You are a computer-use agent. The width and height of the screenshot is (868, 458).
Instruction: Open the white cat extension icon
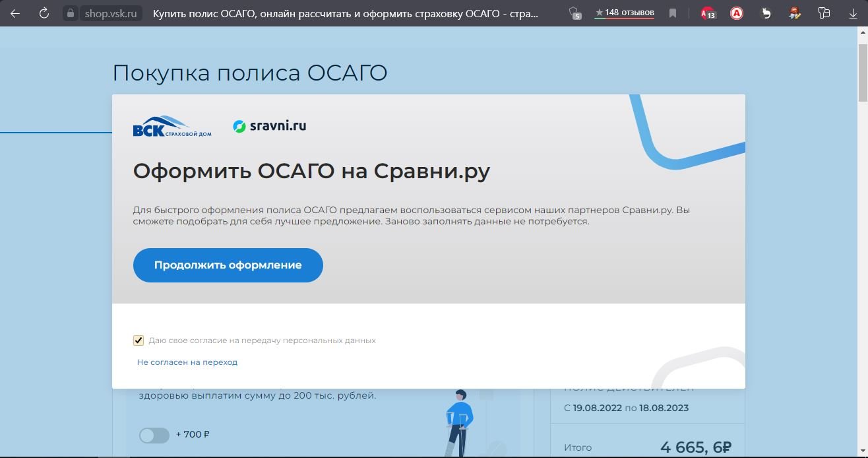[766, 13]
